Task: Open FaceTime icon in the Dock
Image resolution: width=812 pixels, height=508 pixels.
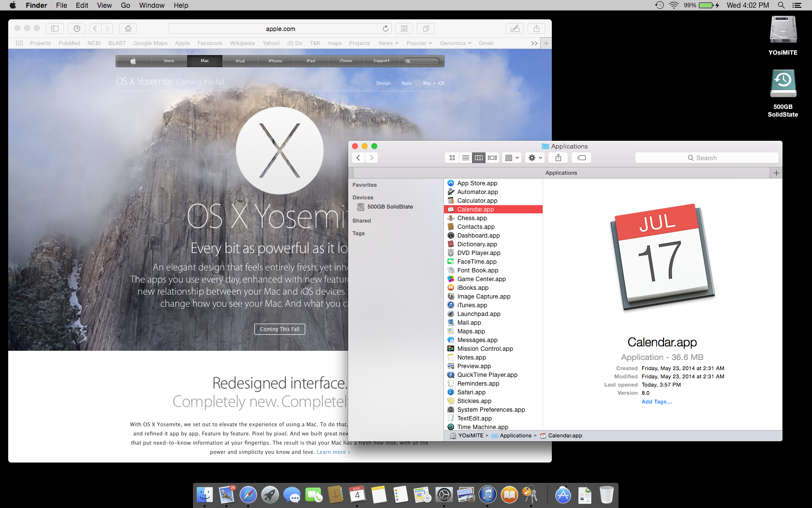Action: click(313, 494)
